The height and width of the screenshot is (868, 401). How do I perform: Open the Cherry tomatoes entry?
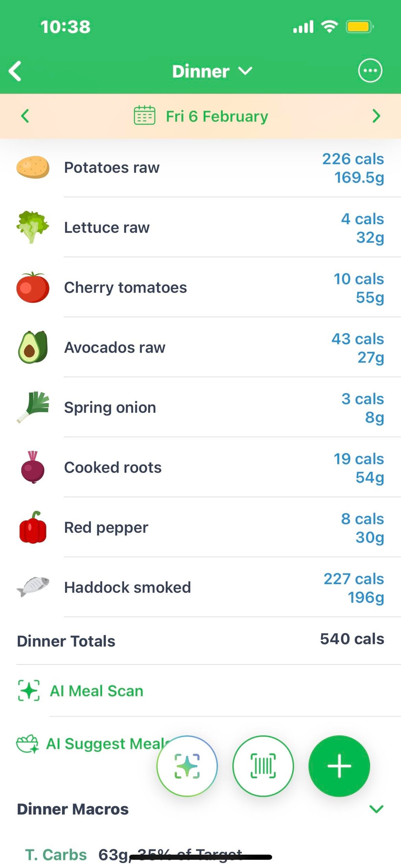pos(125,287)
